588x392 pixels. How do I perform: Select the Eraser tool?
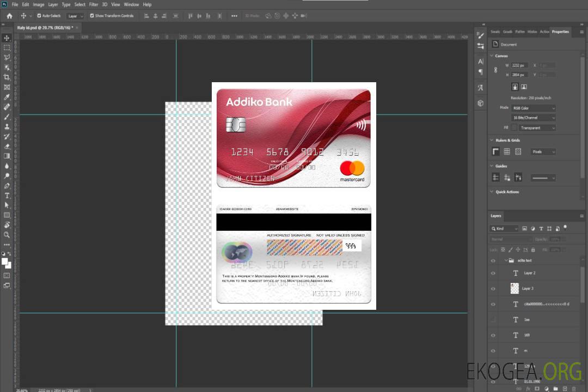click(7, 146)
